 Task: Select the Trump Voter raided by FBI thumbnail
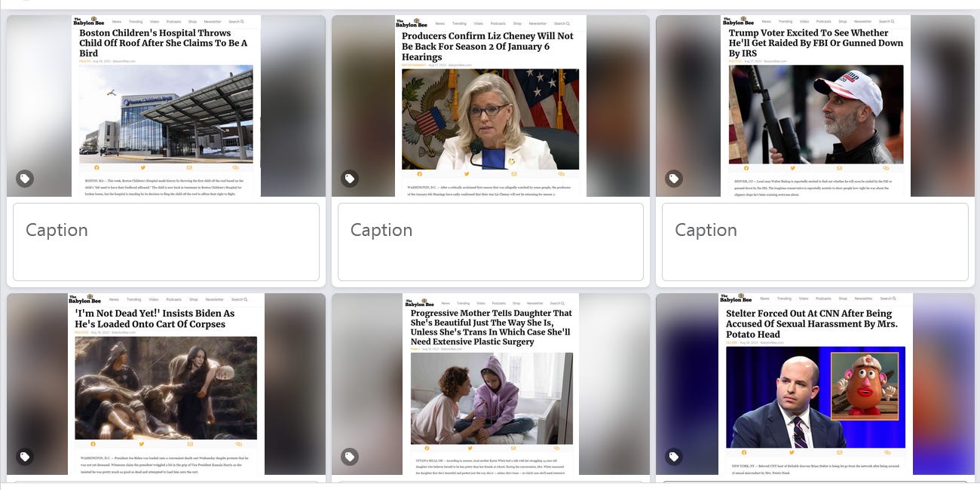tap(815, 106)
